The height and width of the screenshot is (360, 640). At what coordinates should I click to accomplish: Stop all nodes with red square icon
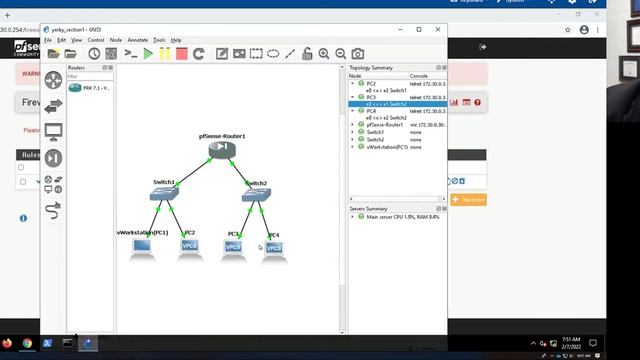(x=182, y=53)
